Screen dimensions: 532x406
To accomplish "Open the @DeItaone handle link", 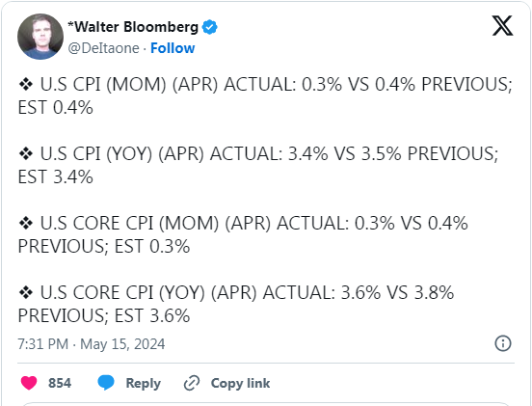I will tap(103, 48).
